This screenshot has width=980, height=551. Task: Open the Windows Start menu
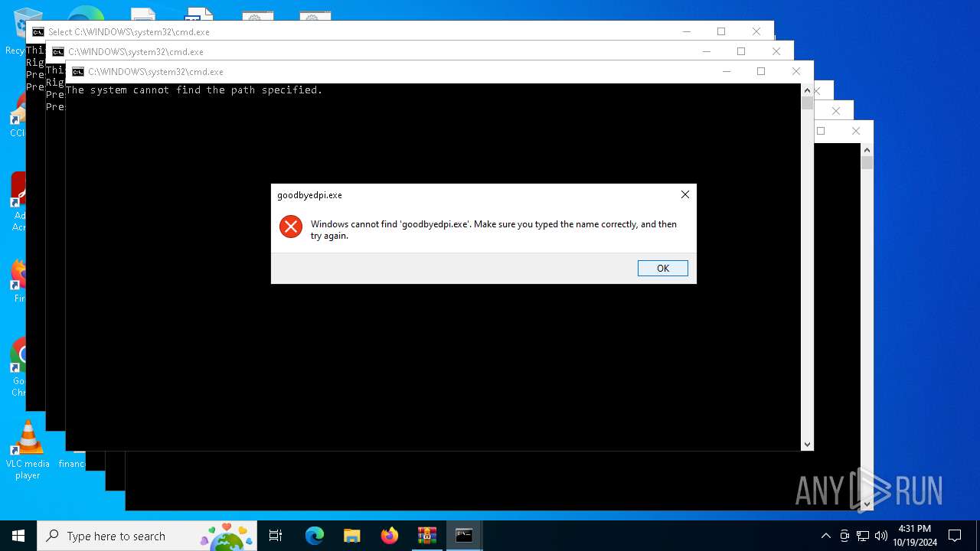click(18, 536)
